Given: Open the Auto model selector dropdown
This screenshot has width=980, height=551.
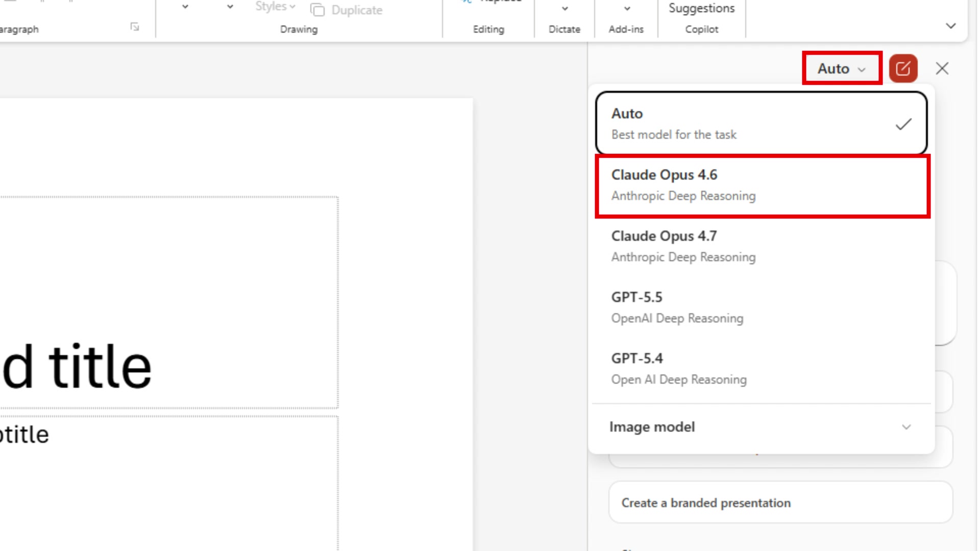Looking at the screenshot, I should point(842,68).
